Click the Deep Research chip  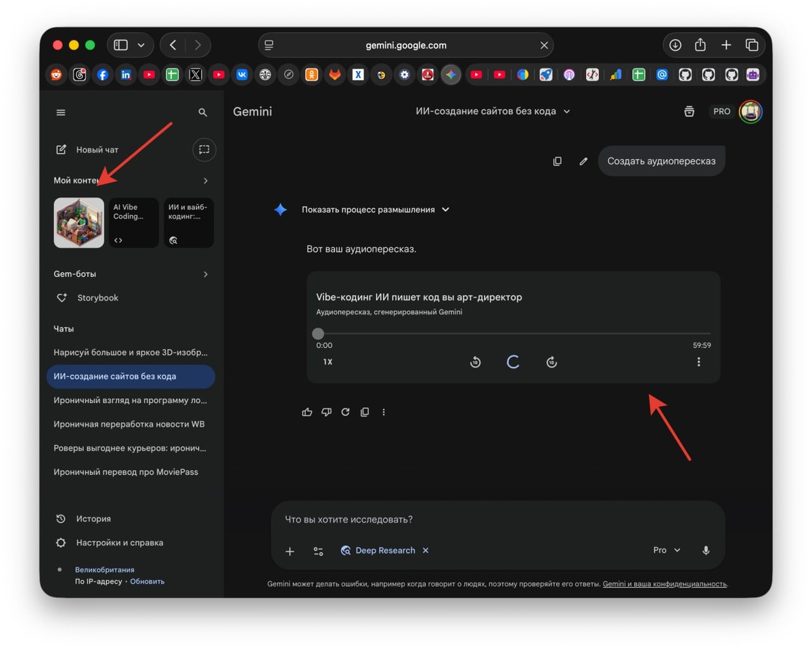[378, 550]
